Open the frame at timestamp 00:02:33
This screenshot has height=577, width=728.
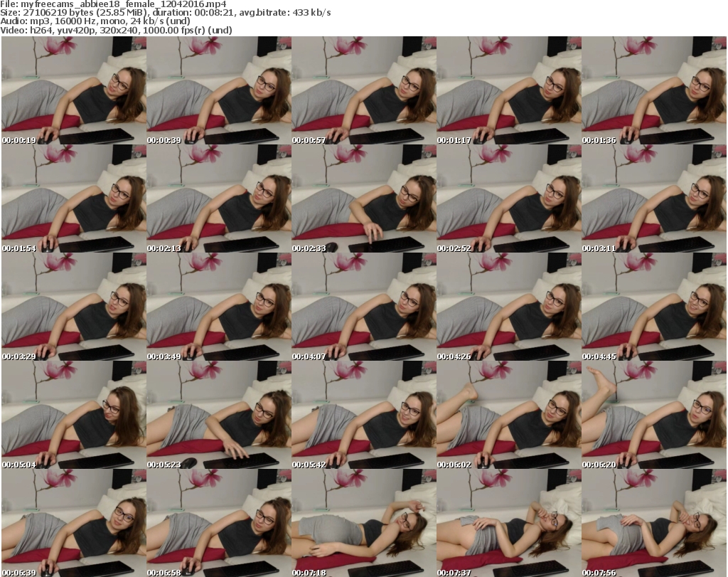click(x=364, y=198)
